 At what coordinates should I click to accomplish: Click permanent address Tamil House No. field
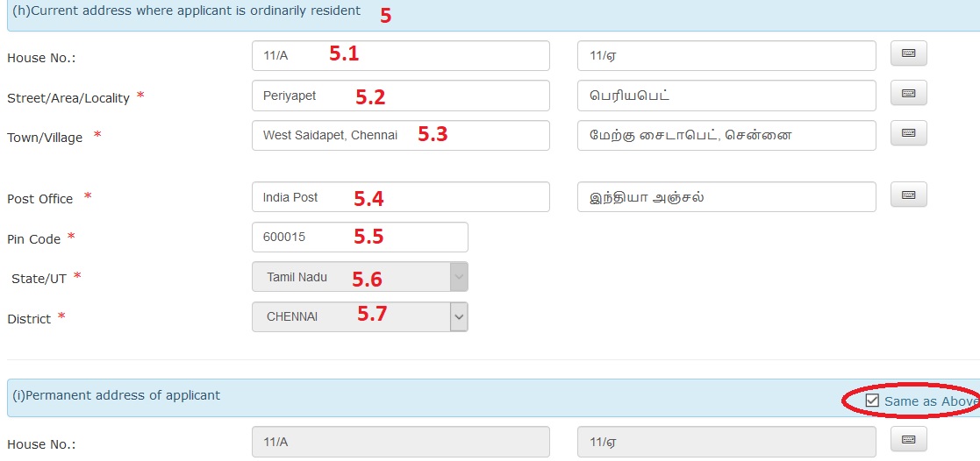point(726,442)
